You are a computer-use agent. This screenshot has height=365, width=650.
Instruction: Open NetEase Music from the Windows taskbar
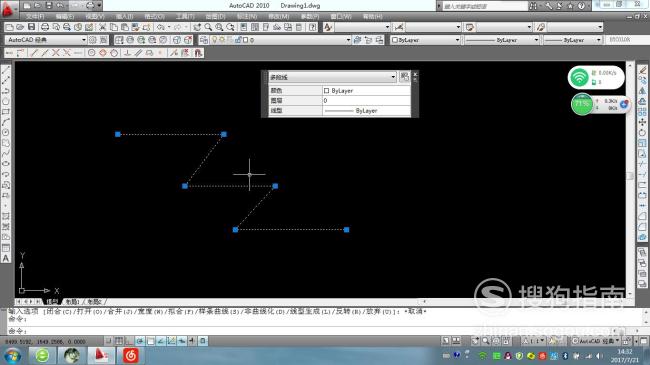pyautogui.click(x=131, y=355)
